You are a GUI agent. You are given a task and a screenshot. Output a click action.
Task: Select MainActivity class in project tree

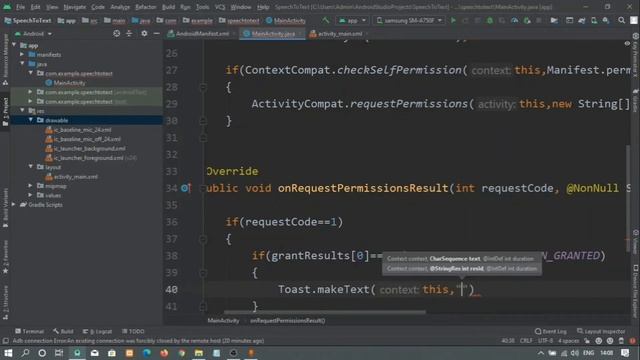pyautogui.click(x=65, y=83)
